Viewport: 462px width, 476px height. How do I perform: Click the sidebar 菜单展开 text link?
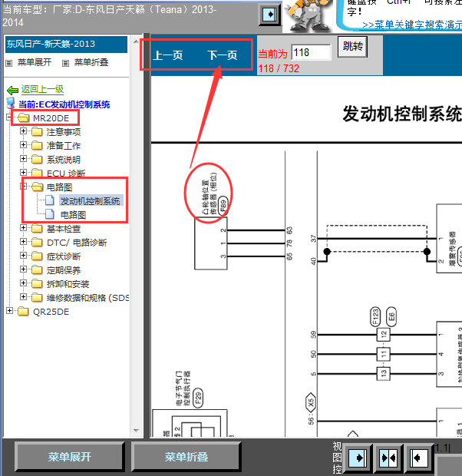(x=35, y=62)
